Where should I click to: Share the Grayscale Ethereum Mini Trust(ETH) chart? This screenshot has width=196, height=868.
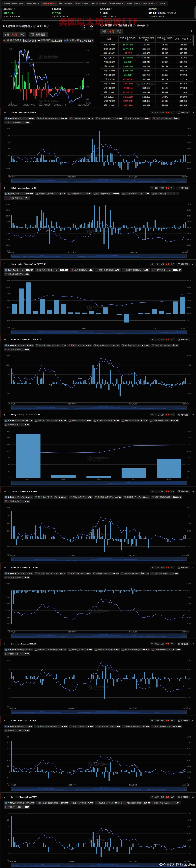[x=193, y=340]
